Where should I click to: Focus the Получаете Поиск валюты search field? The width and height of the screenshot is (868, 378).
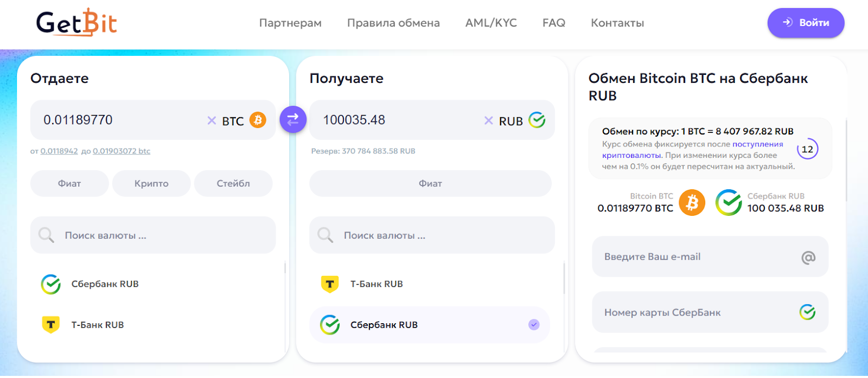[x=432, y=235]
